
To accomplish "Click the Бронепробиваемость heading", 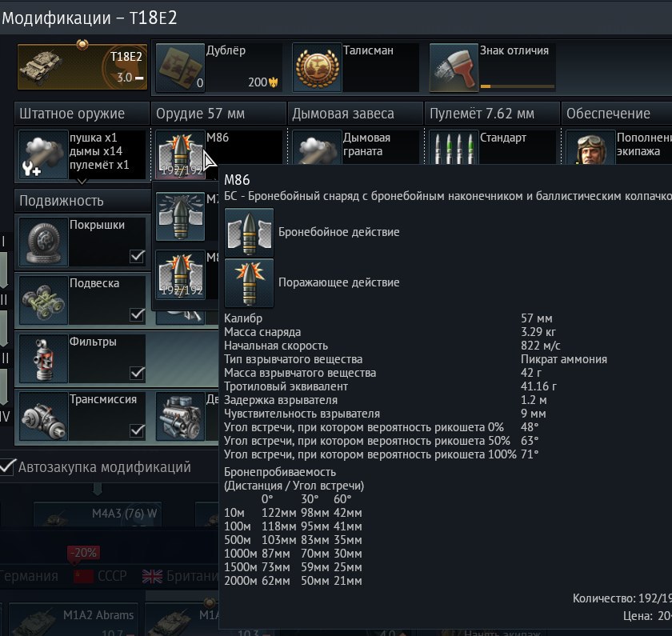I will [280, 472].
